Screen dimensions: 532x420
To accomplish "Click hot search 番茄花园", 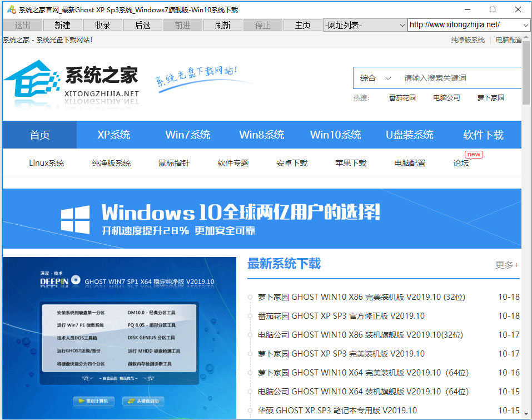I will [402, 98].
